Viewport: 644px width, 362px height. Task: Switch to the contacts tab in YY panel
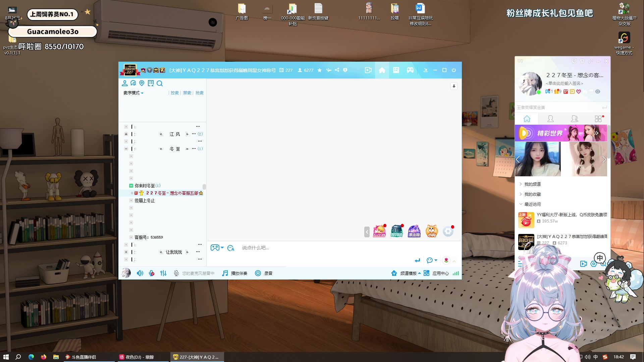point(550,118)
